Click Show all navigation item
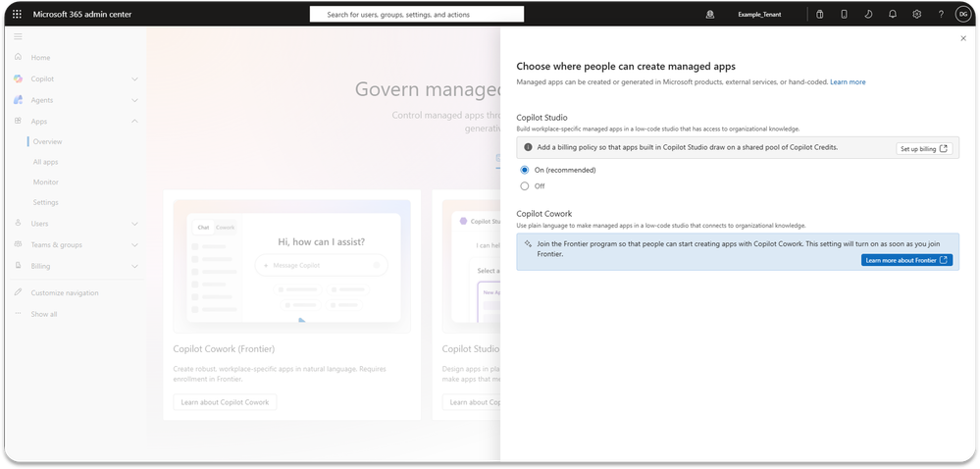This screenshot has height=469, width=980. click(44, 314)
